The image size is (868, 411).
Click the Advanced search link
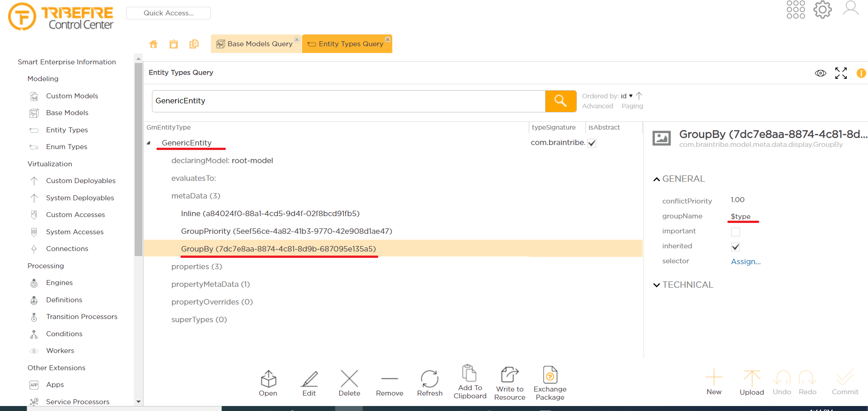pos(597,106)
